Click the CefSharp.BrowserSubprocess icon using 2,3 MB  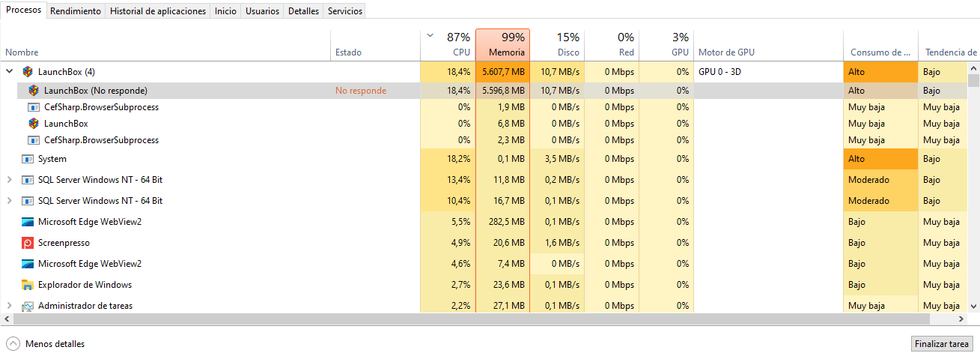tap(33, 140)
